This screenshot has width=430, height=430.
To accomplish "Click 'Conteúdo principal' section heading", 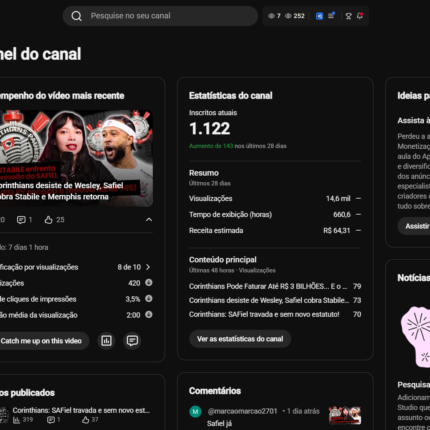I will click(223, 260).
